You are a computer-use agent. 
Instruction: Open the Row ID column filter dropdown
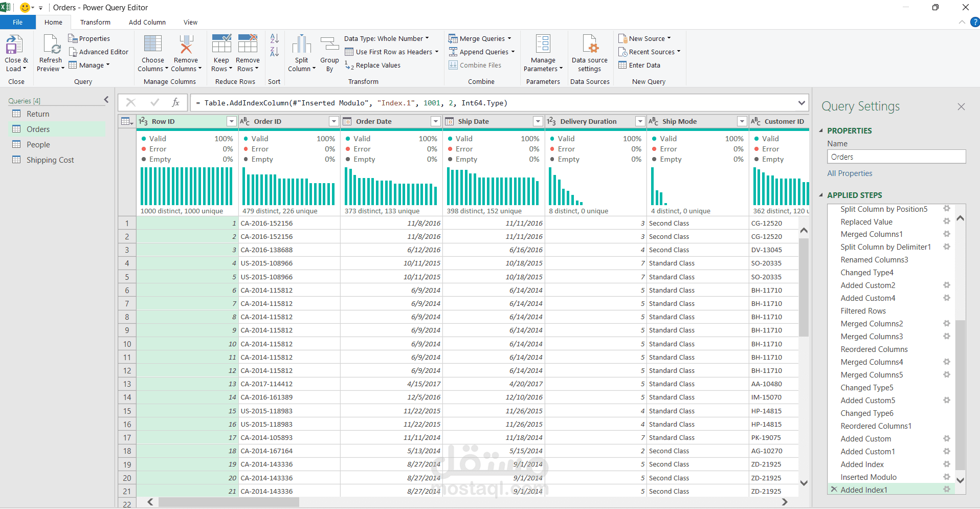(231, 121)
